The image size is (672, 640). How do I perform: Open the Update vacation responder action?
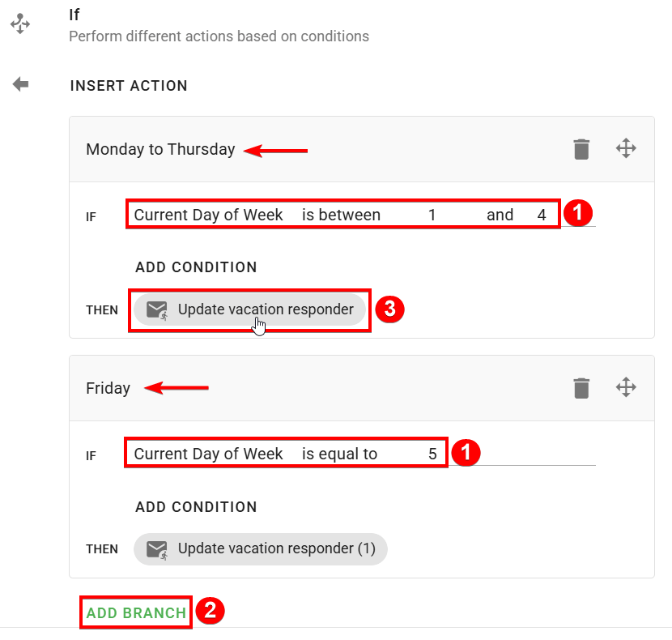249,309
